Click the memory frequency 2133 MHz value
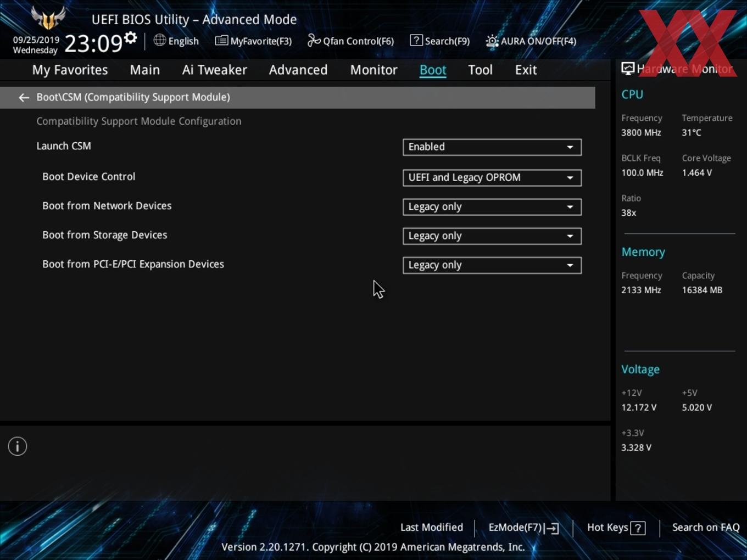 [641, 290]
